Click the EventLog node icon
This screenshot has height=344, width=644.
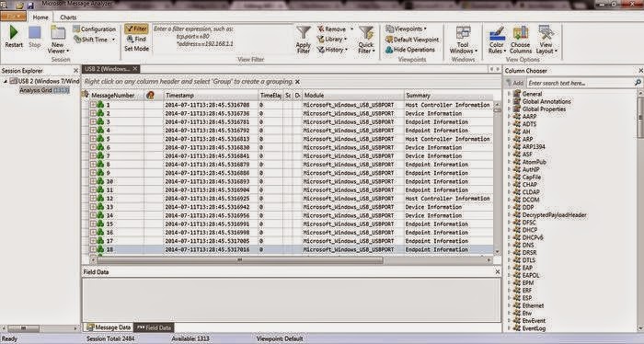pos(517,328)
